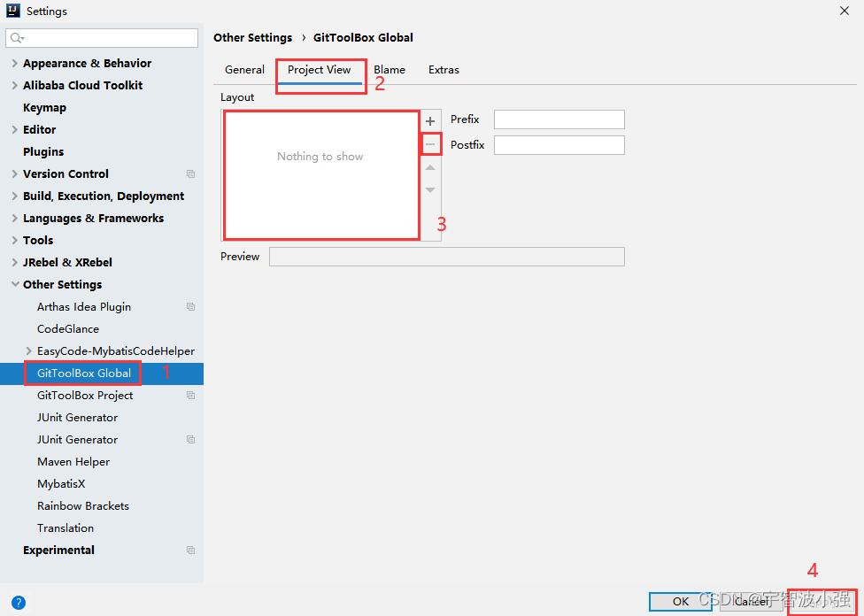Expand Build, Execution, Deployment section
This screenshot has width=864, height=616.
point(14,196)
